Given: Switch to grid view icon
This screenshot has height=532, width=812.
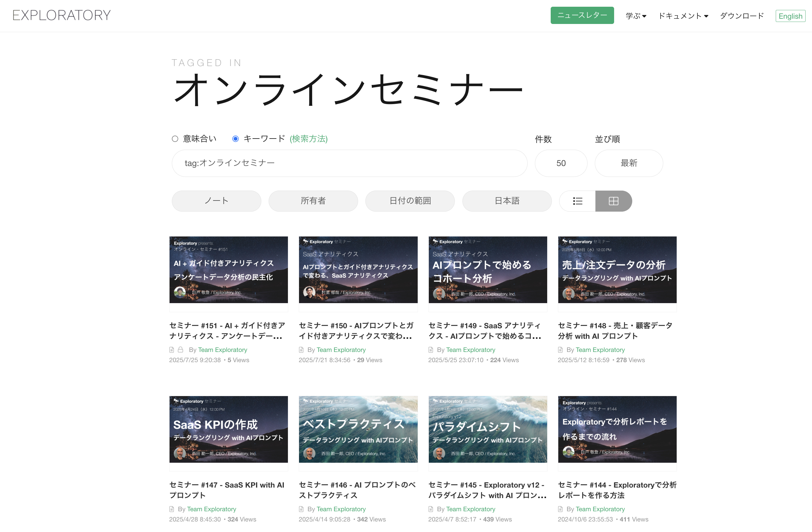Looking at the screenshot, I should (x=614, y=201).
